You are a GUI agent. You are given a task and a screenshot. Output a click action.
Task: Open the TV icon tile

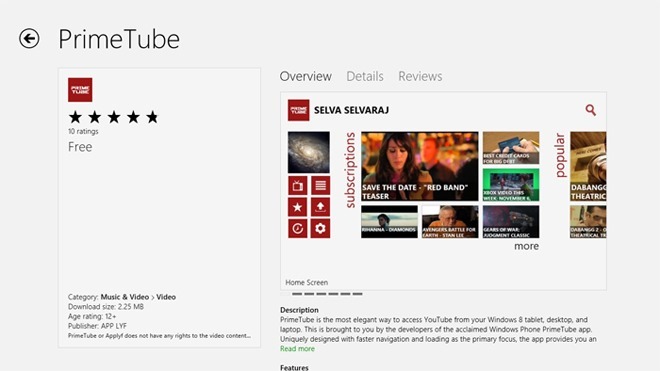click(x=298, y=185)
